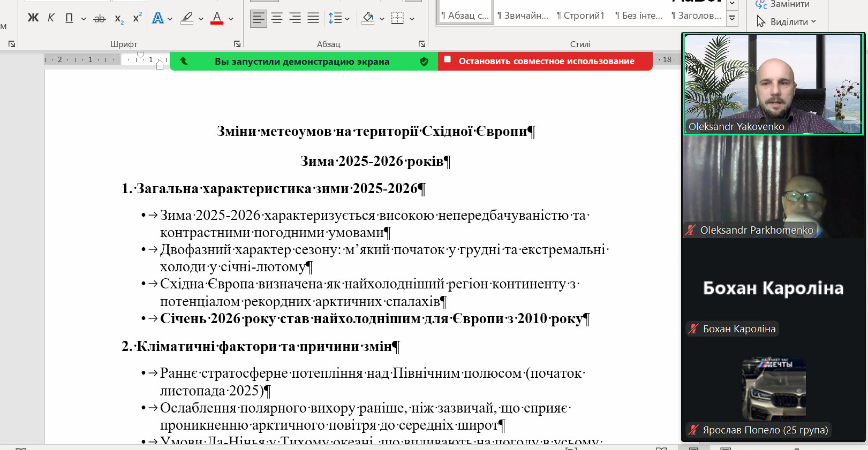Screen dimensions: 868x450
Task: Center align the paragraph
Action: pyautogui.click(x=277, y=19)
